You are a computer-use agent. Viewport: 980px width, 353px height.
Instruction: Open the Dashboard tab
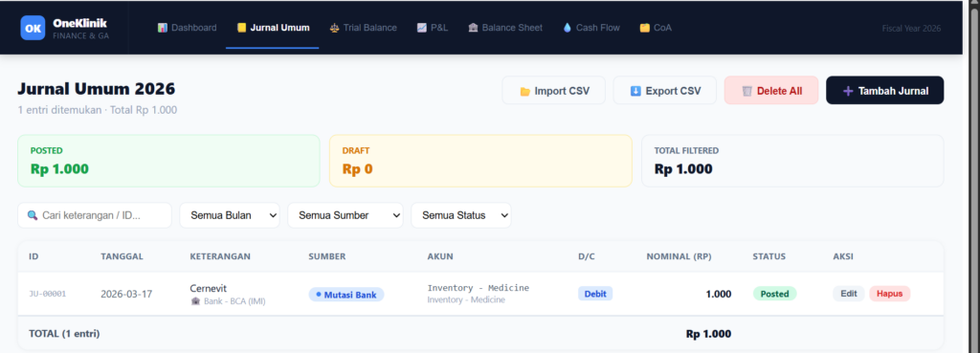point(187,28)
